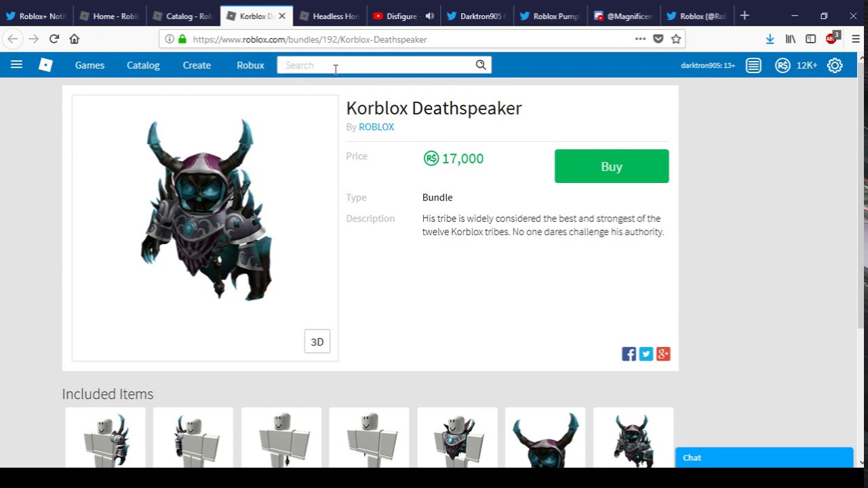Viewport: 868px width, 488px height.
Task: Open the Robux balance icon
Action: pyautogui.click(x=783, y=65)
